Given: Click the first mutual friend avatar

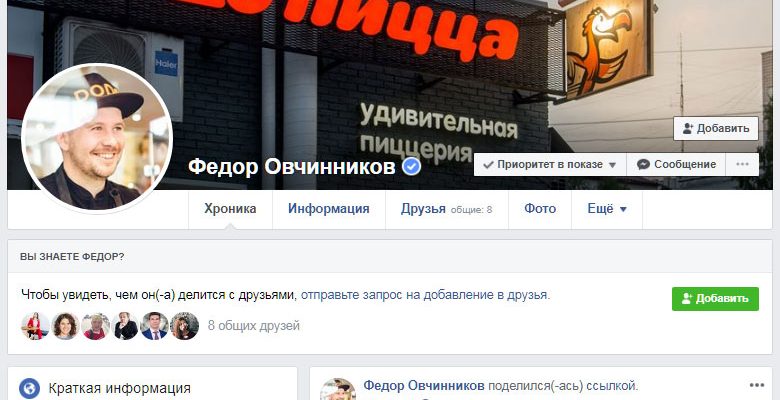Looking at the screenshot, I should [35, 326].
